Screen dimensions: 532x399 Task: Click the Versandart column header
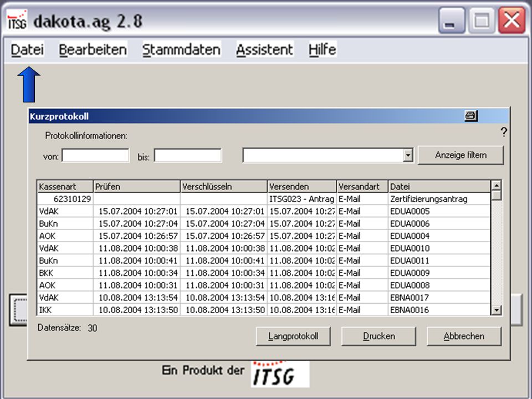point(362,187)
